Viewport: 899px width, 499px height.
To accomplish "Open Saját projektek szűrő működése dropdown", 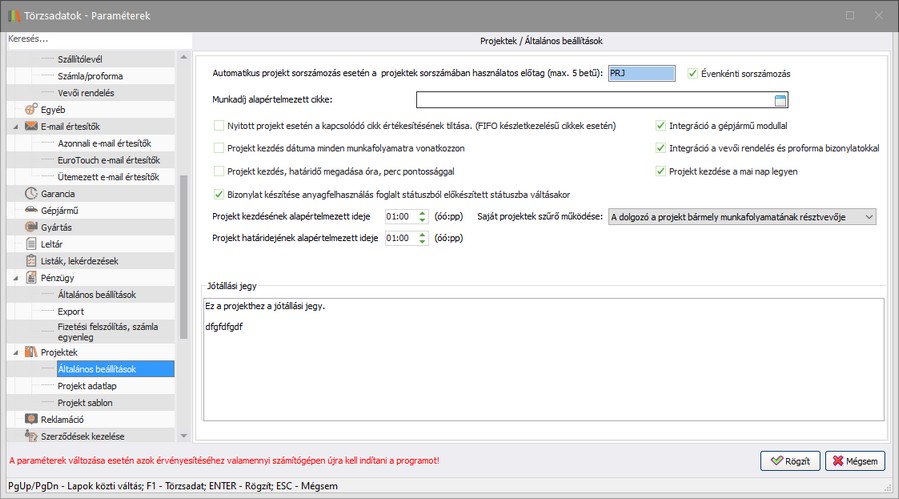I will [x=867, y=217].
